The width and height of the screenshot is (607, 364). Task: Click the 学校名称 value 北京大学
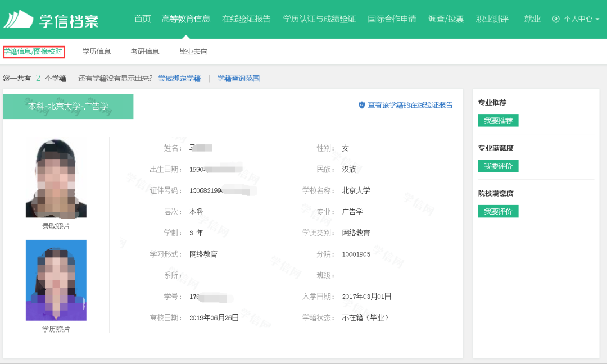coord(356,190)
